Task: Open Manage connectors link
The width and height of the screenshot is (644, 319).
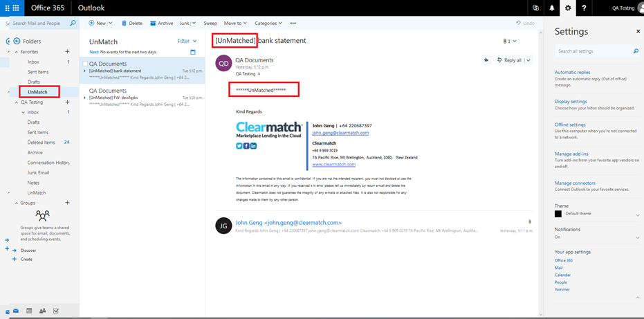Action: point(575,183)
